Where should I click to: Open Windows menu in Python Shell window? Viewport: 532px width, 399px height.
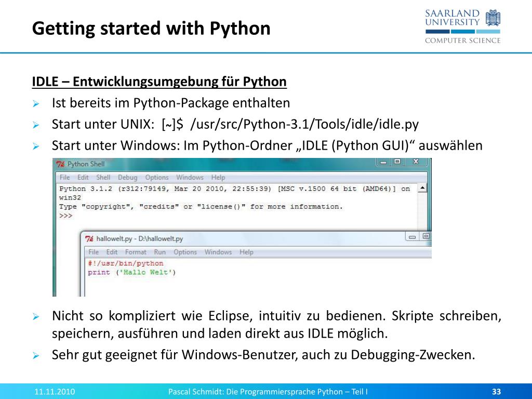190,178
